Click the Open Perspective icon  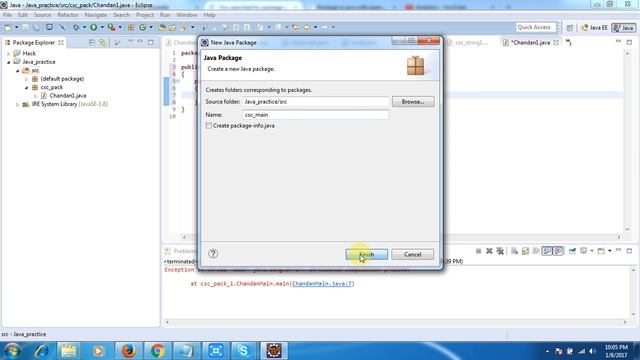(570, 27)
